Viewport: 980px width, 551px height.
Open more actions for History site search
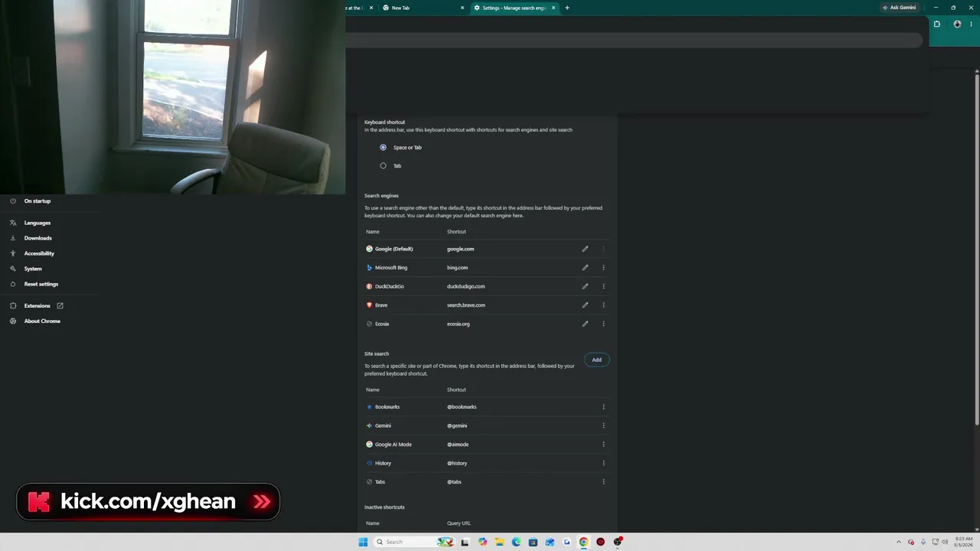click(603, 463)
